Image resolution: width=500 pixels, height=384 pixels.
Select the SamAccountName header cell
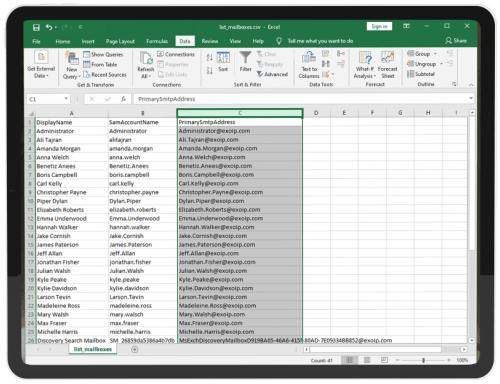click(x=142, y=122)
